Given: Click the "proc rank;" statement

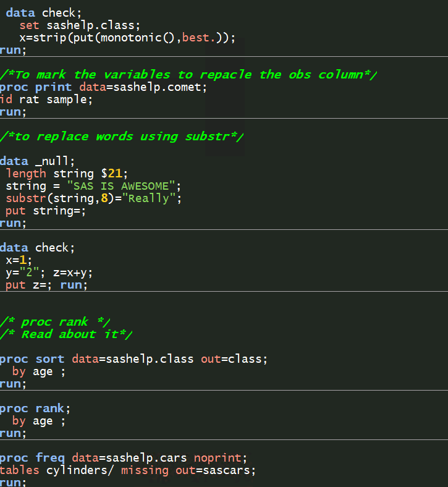Looking at the screenshot, I should 35,409.
